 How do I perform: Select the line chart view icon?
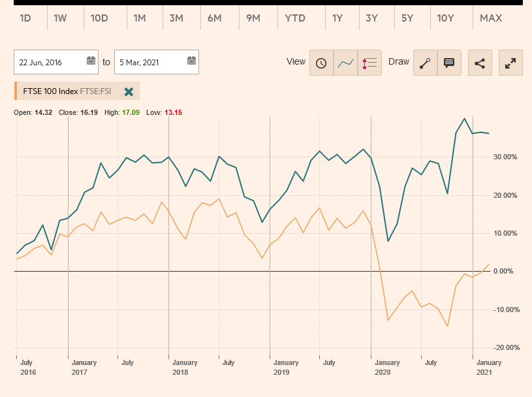coord(345,62)
